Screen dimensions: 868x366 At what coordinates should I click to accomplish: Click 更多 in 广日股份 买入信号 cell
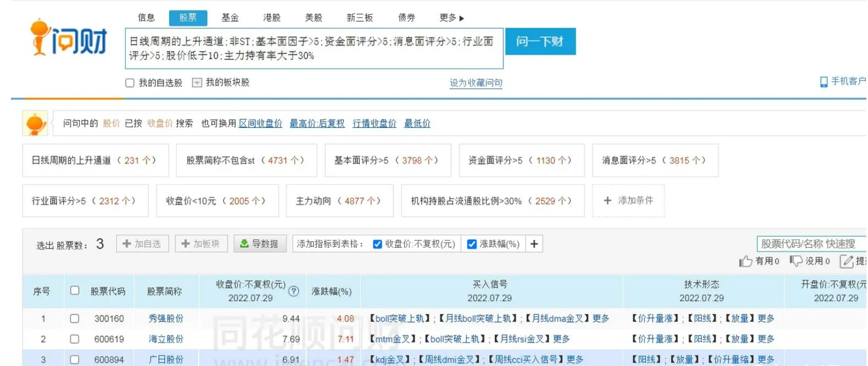574,359
